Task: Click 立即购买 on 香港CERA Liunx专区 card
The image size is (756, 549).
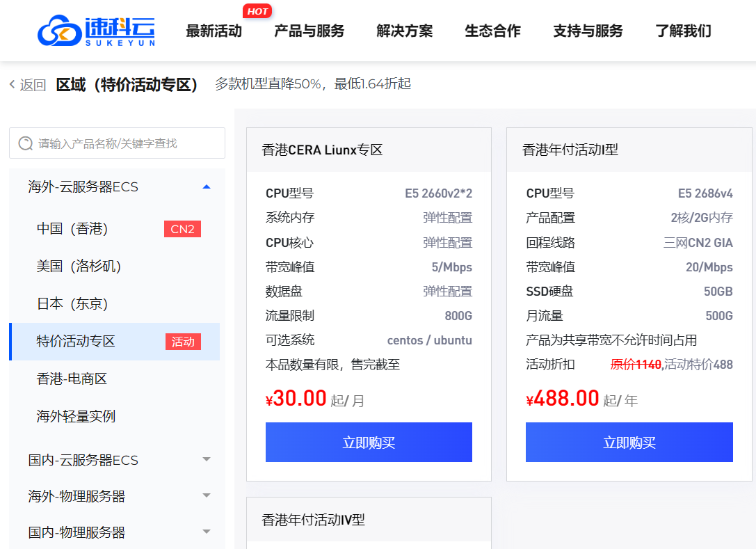Action: pyautogui.click(x=369, y=442)
